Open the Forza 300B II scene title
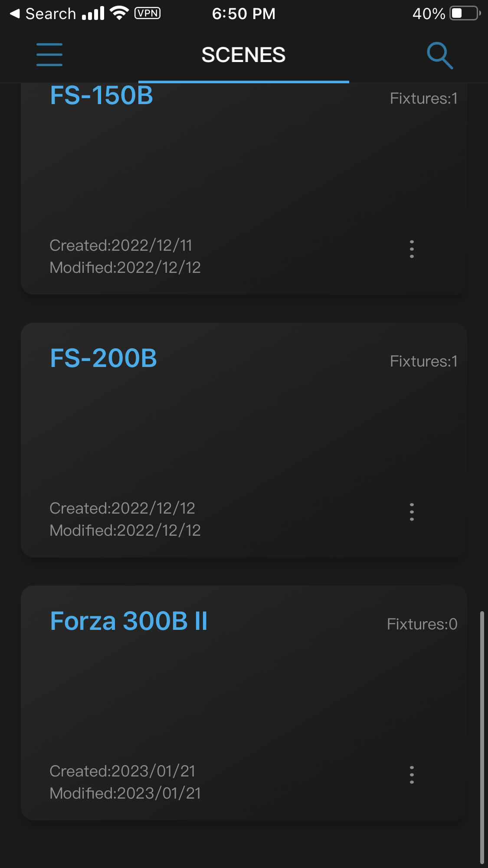 pos(129,621)
